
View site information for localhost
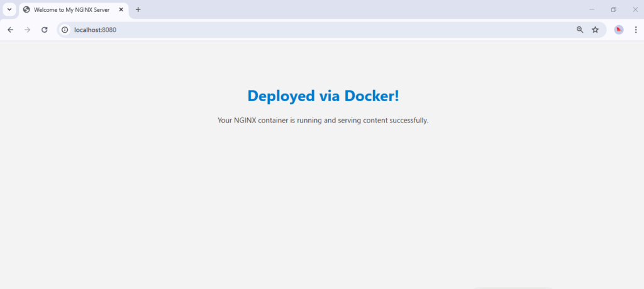65,30
